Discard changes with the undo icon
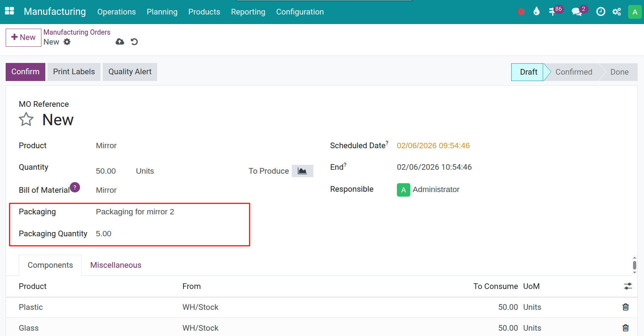The image size is (644, 336). [134, 42]
